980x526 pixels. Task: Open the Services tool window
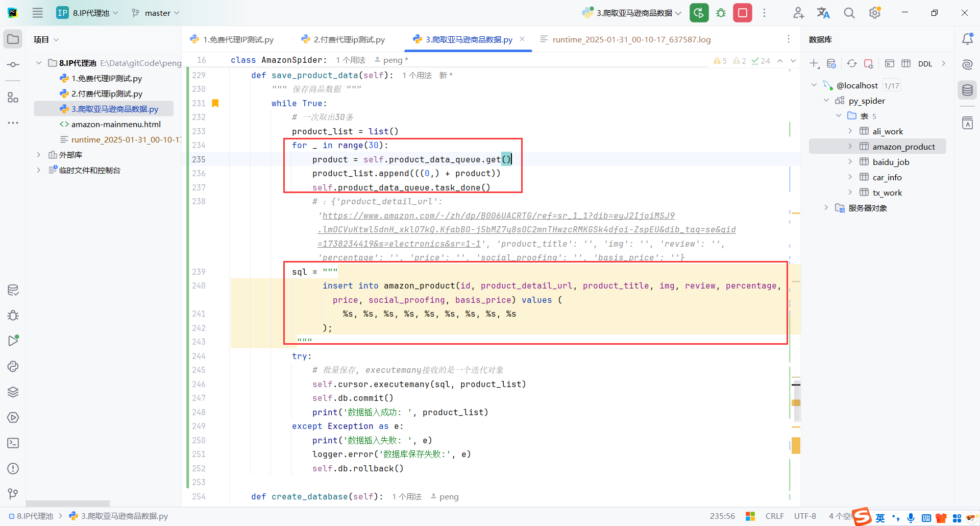pos(13,417)
